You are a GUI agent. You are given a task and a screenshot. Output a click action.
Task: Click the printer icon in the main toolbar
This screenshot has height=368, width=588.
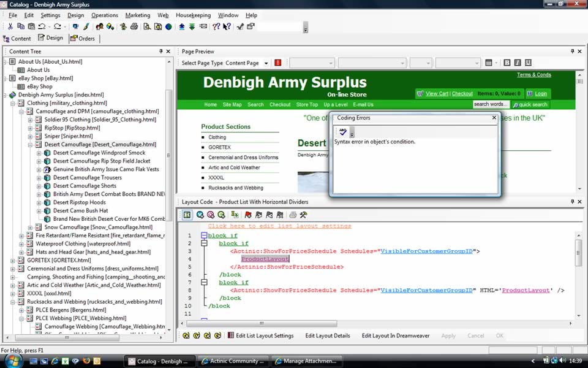pyautogui.click(x=134, y=26)
